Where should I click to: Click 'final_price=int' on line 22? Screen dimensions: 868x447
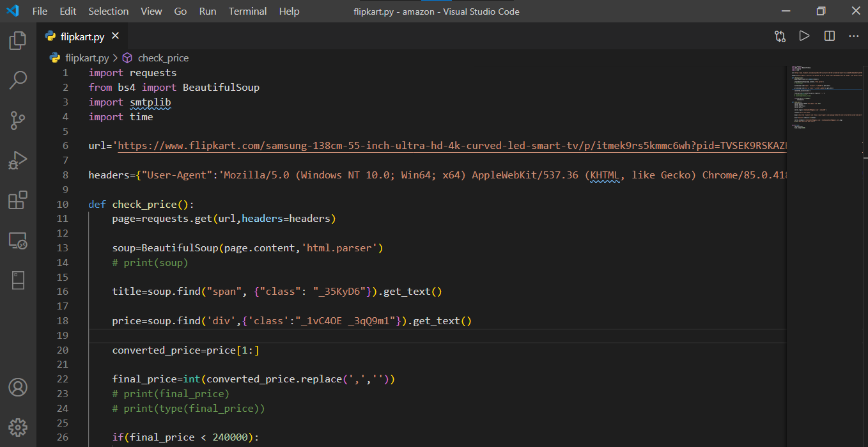156,379
